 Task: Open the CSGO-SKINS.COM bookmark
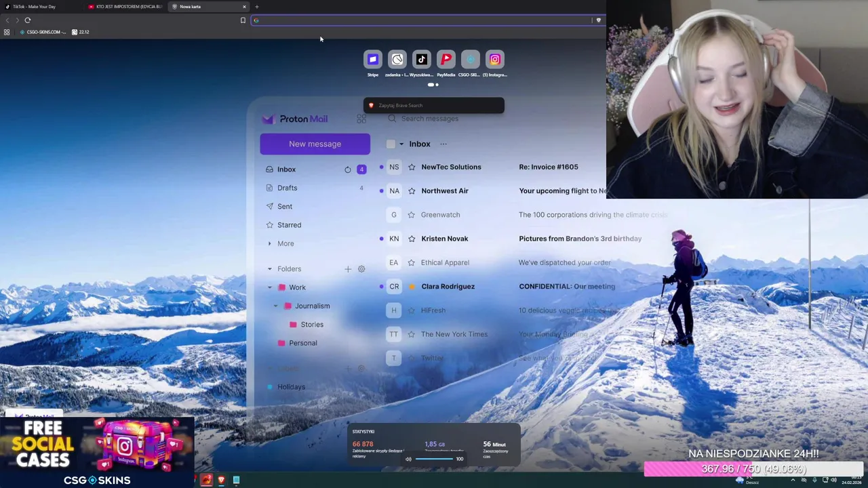point(43,32)
